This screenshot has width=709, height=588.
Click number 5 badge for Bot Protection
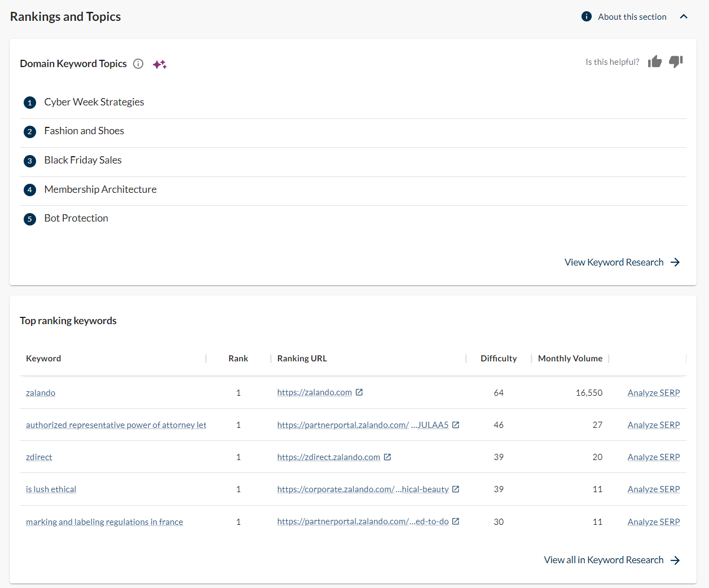pos(30,219)
